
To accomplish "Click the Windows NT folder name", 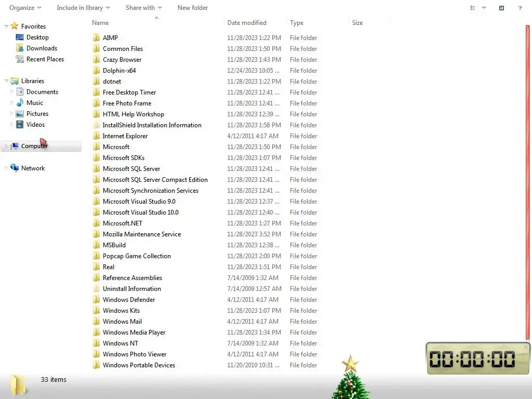I will click(120, 343).
